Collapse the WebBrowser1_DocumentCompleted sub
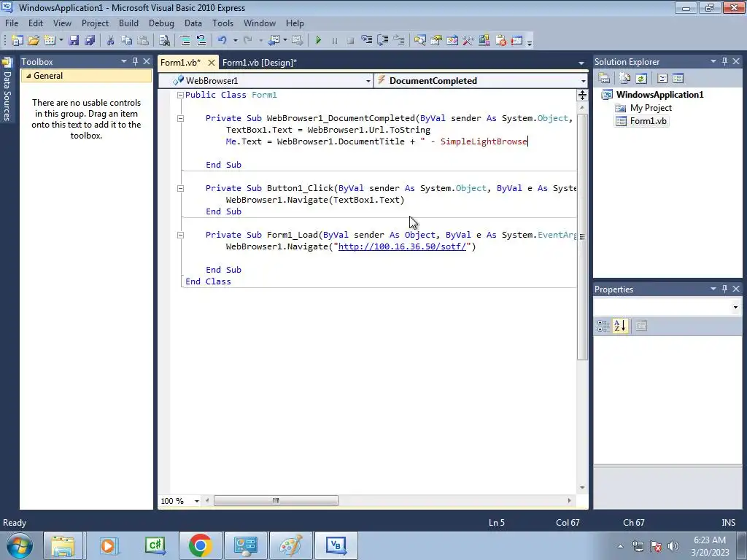The height and width of the screenshot is (560, 747). point(181,118)
